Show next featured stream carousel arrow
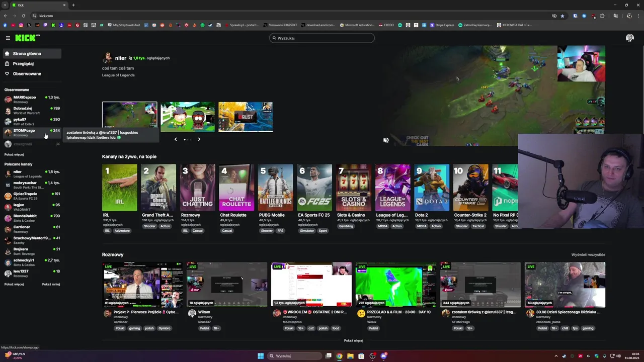The height and width of the screenshot is (362, 644). click(x=199, y=139)
